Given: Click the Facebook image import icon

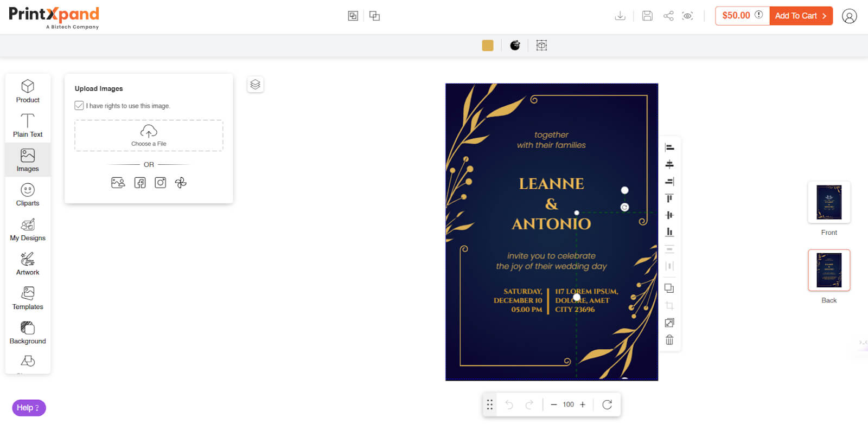Looking at the screenshot, I should click(x=140, y=183).
